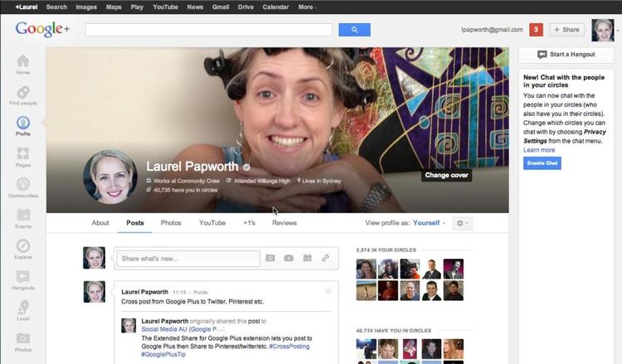The width and height of the screenshot is (622, 364).
Task: Open Images in the top bar
Action: [86, 7]
